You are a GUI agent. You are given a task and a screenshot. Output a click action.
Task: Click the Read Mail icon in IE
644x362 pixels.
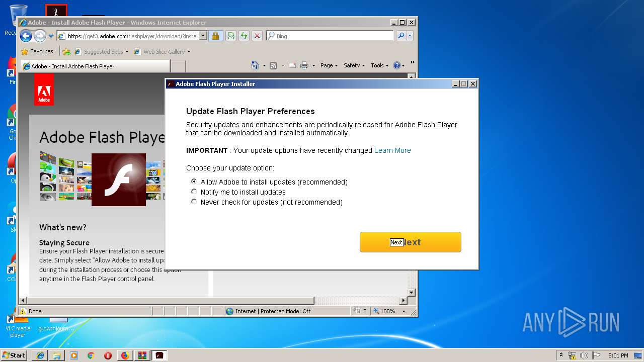tap(292, 65)
